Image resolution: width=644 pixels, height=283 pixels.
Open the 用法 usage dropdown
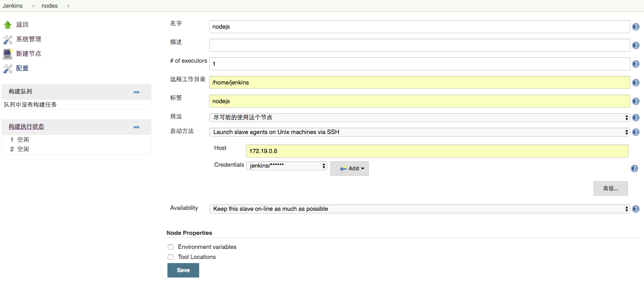(x=419, y=117)
